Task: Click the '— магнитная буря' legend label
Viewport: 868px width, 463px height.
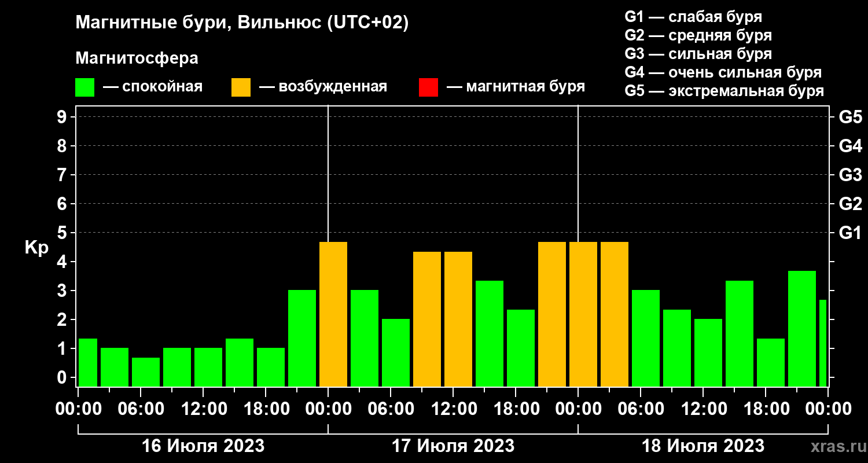Action: coord(516,87)
